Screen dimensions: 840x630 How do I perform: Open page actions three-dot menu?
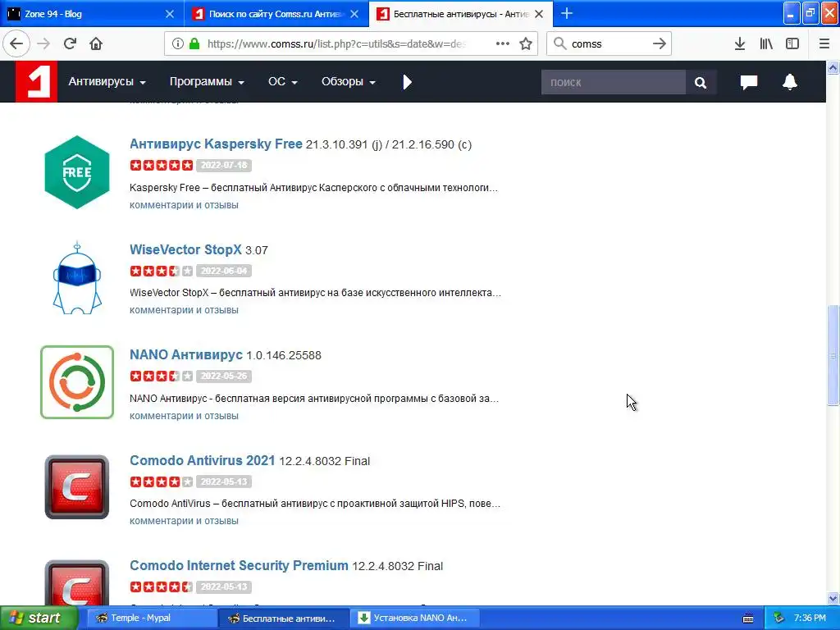(503, 44)
